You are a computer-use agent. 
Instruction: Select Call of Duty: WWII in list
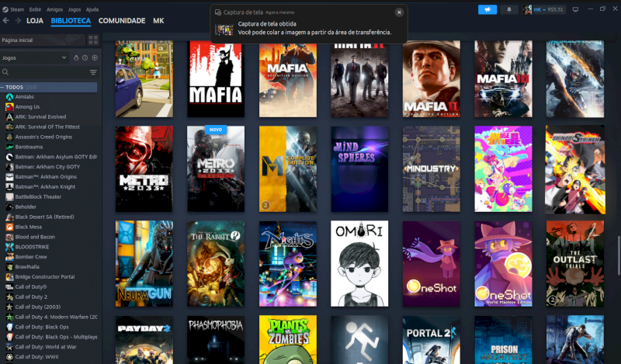click(36, 357)
